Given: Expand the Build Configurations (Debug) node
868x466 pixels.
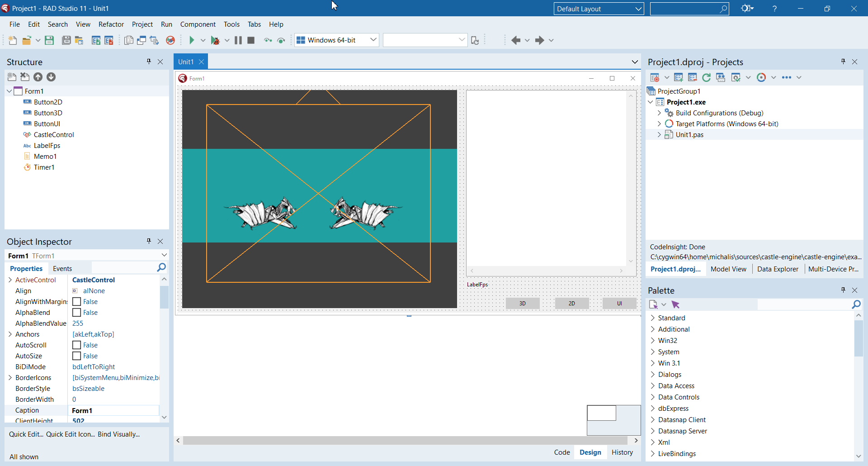Looking at the screenshot, I should click(x=659, y=113).
